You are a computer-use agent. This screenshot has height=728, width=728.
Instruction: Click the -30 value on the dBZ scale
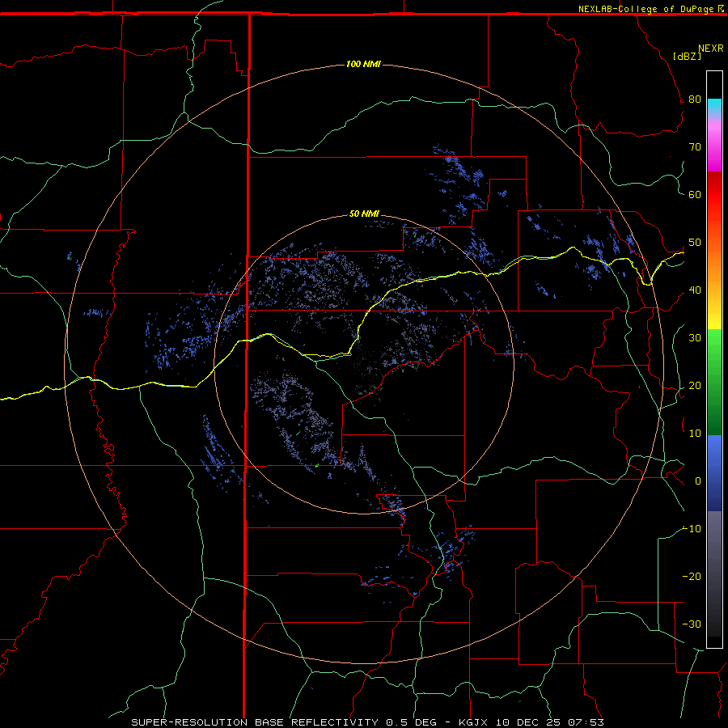[x=692, y=624]
